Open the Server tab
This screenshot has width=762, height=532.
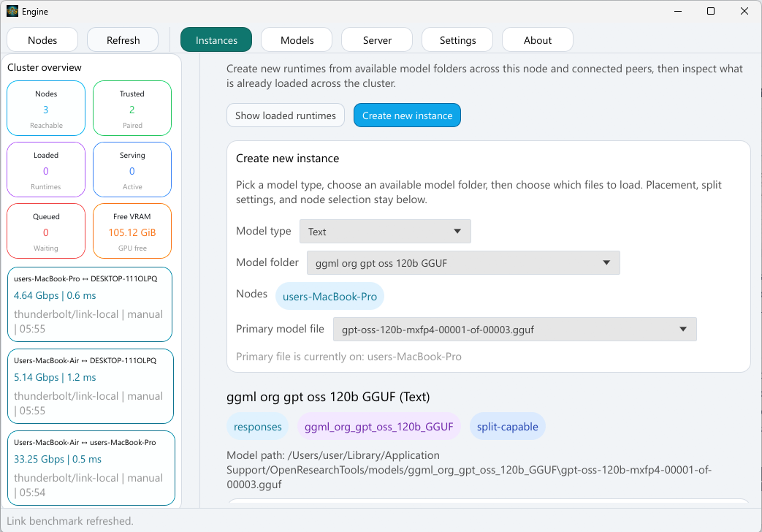pyautogui.click(x=376, y=39)
